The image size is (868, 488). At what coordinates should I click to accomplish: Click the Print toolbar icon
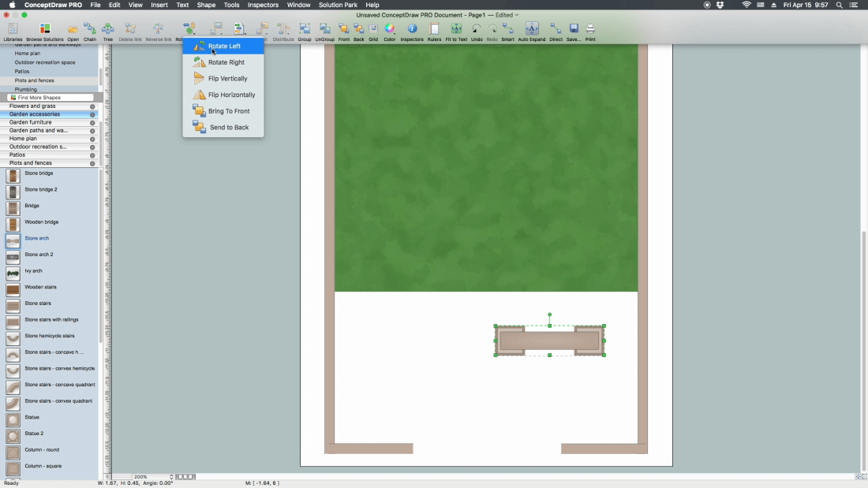point(590,30)
